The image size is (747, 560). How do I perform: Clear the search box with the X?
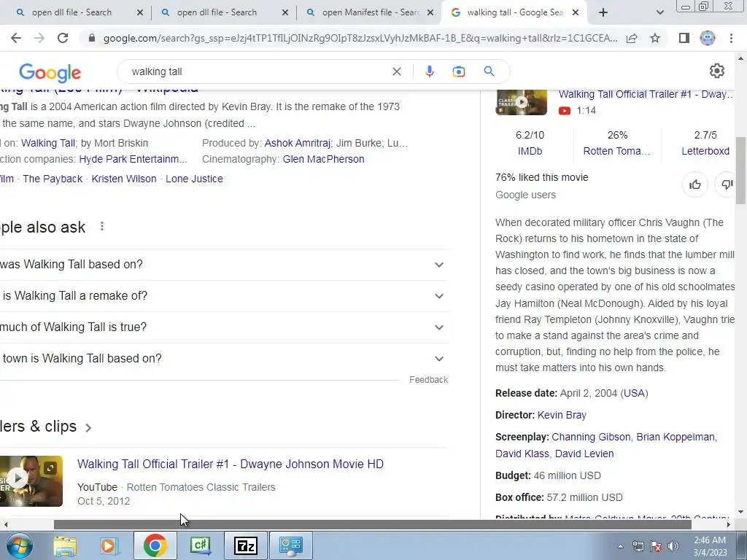coord(396,71)
